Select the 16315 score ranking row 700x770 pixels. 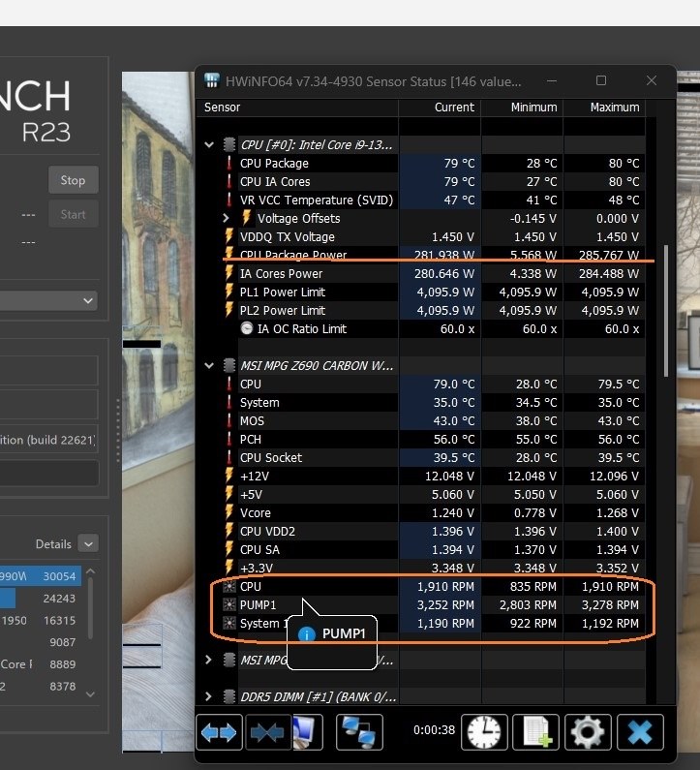click(41, 620)
